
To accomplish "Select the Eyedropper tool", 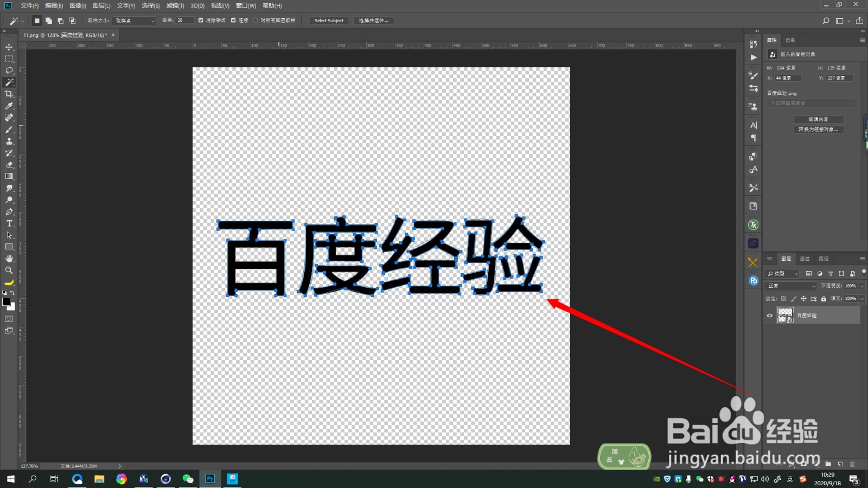I will point(9,106).
